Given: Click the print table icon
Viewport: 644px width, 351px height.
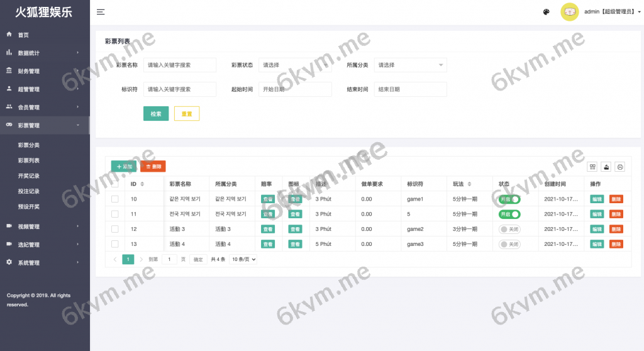Looking at the screenshot, I should (620, 167).
